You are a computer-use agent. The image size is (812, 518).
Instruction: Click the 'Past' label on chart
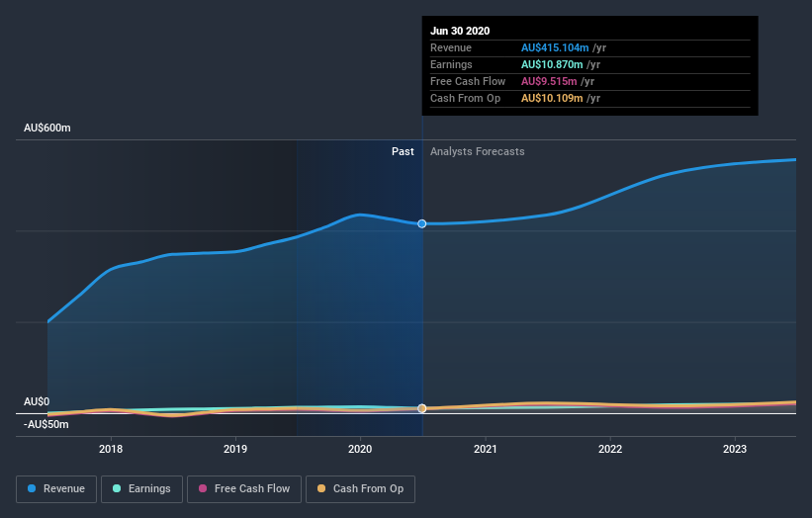point(403,151)
